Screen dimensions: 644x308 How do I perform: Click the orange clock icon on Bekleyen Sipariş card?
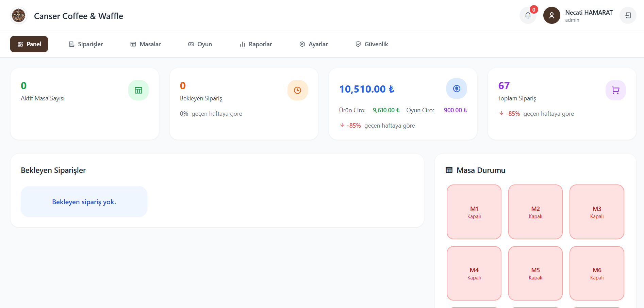pos(297,90)
